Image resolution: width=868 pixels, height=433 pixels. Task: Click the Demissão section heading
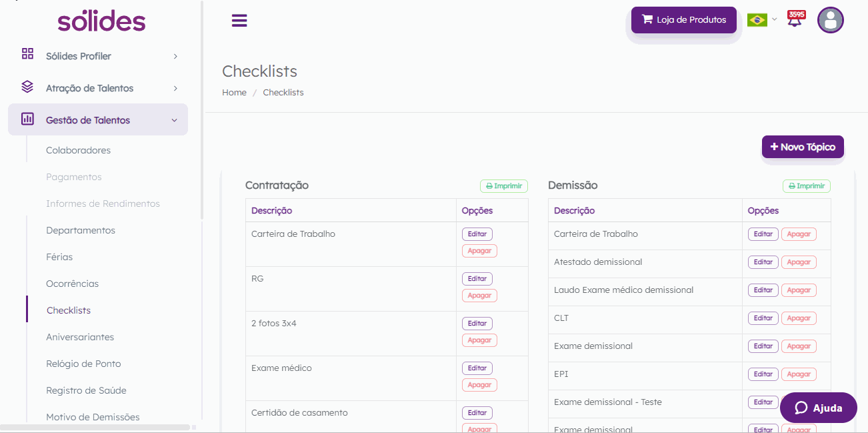coord(573,185)
